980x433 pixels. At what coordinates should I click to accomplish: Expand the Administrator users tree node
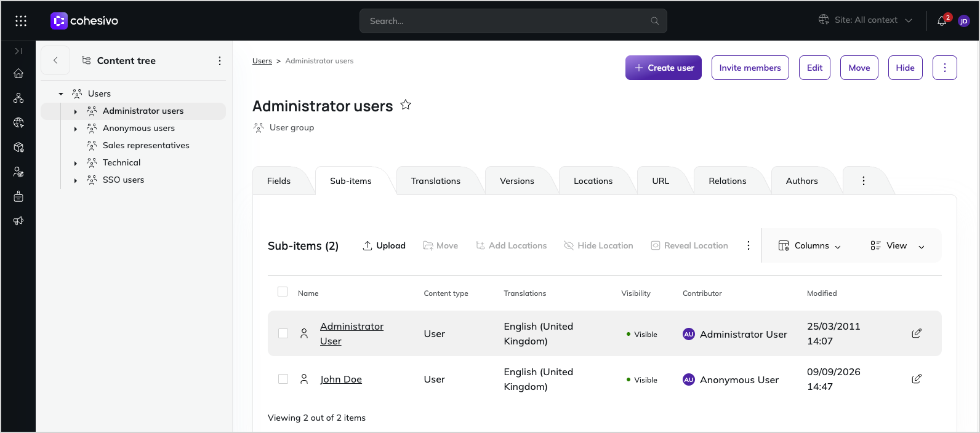pyautogui.click(x=76, y=111)
